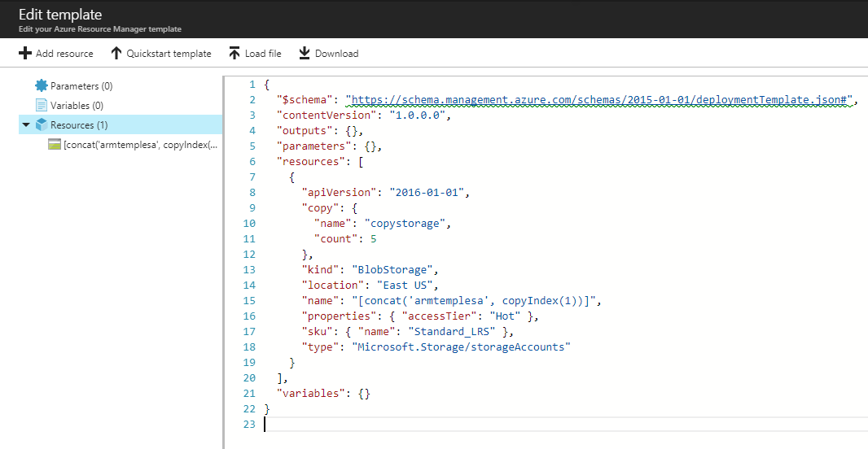The image size is (868, 449).
Task: Select Resources (1) tree item
Action: (x=121, y=125)
